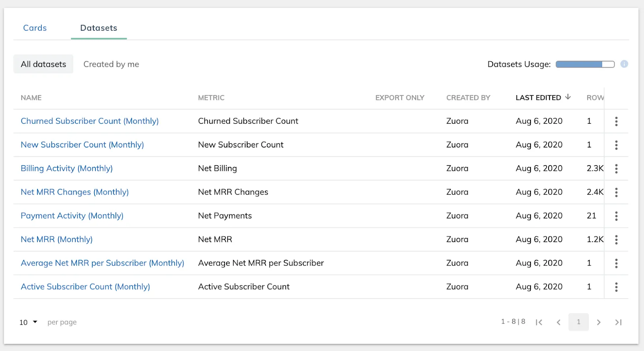The width and height of the screenshot is (644, 351).
Task: Click the Datasets Usage info icon
Action: [624, 64]
